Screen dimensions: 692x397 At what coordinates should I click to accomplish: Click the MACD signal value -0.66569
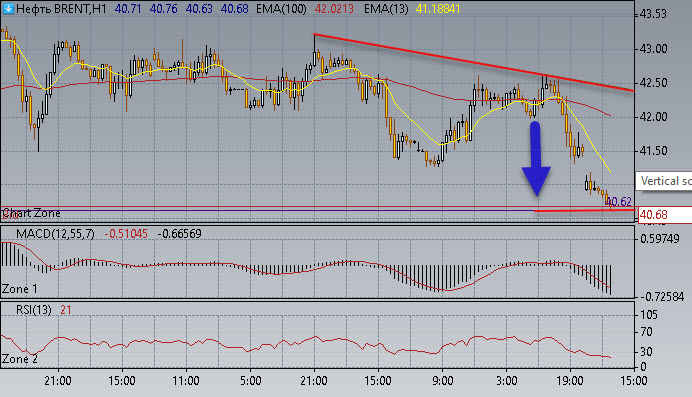tap(179, 234)
